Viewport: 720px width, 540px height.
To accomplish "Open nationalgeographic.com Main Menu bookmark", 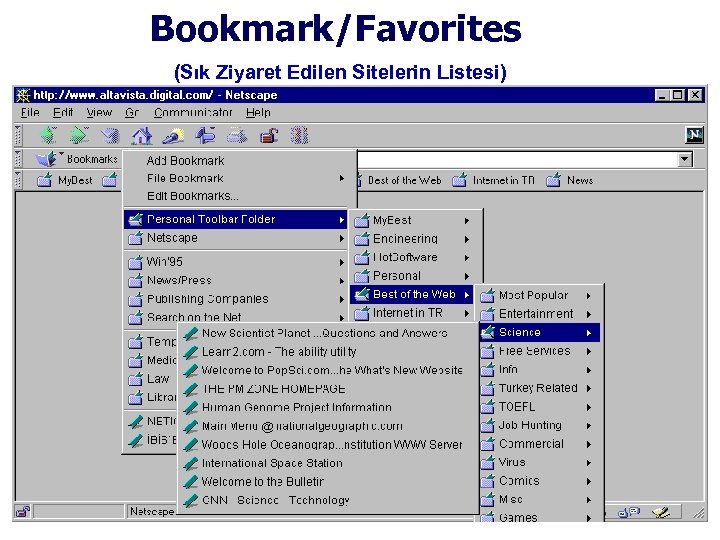I will pyautogui.click(x=327, y=426).
